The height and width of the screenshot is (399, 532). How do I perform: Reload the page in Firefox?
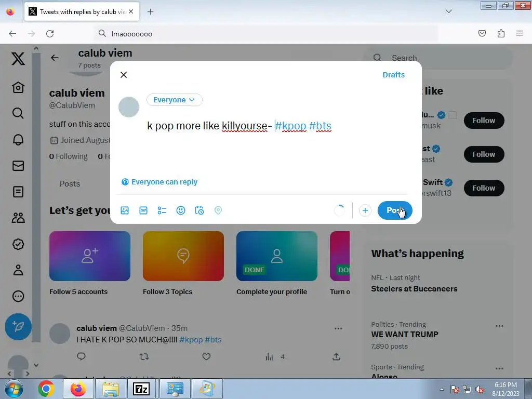[50, 34]
